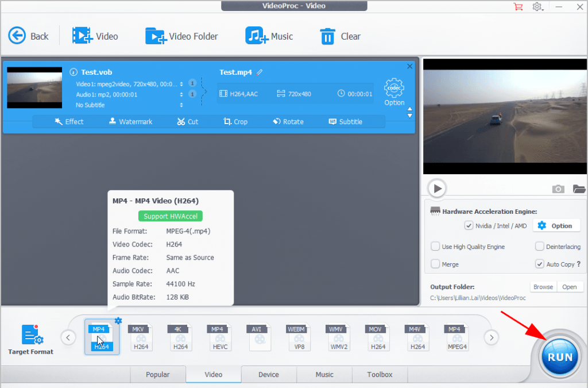Image resolution: width=588 pixels, height=388 pixels.
Task: Play the preview video
Action: [437, 189]
